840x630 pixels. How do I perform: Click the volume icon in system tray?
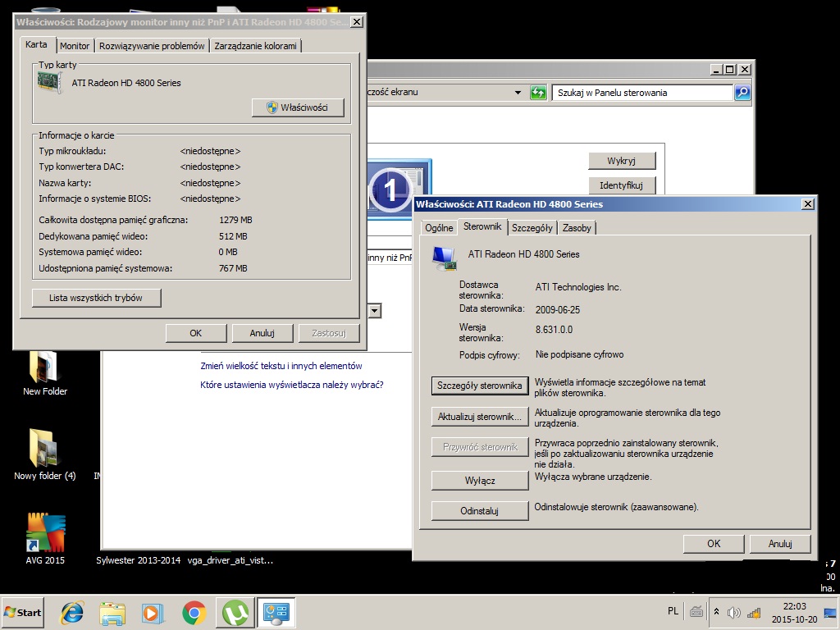pyautogui.click(x=734, y=612)
